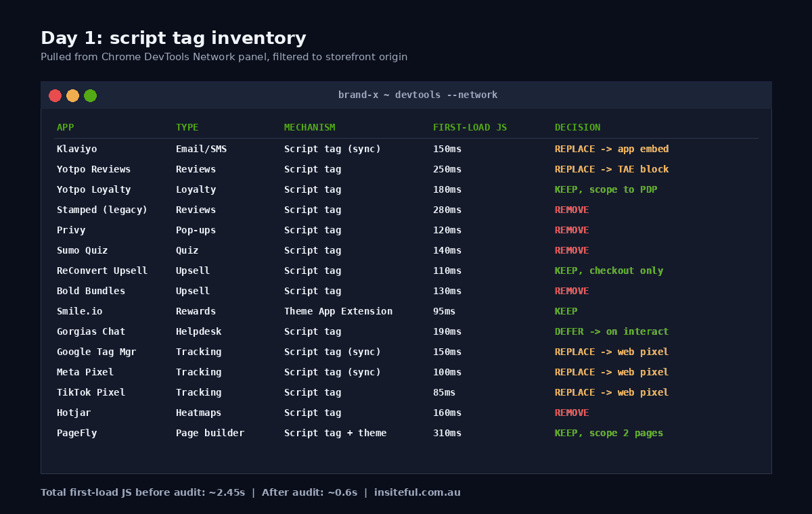
Task: Click KEEP, scope 2 pages decision
Action: tap(609, 433)
